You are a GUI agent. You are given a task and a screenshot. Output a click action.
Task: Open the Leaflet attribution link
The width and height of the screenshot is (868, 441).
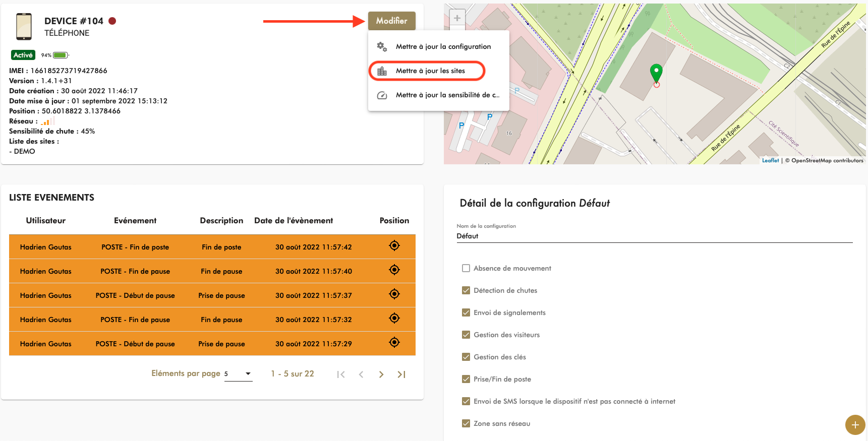770,160
